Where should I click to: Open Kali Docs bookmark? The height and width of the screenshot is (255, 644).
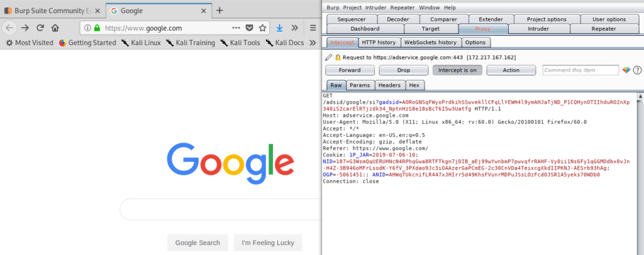click(x=285, y=43)
